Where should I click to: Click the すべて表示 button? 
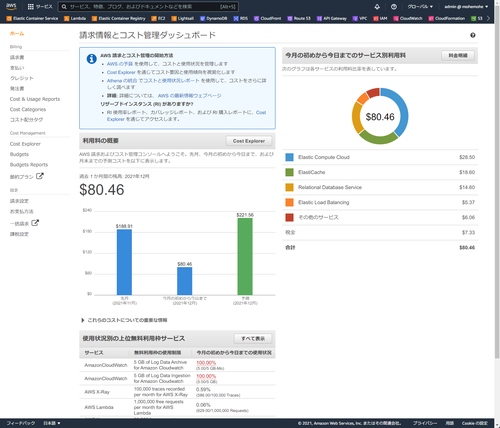coord(253,338)
